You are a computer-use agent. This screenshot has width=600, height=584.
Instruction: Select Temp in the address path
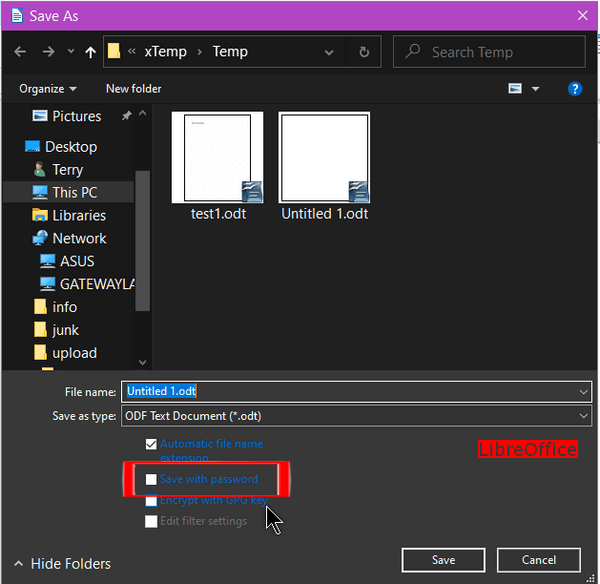(230, 52)
